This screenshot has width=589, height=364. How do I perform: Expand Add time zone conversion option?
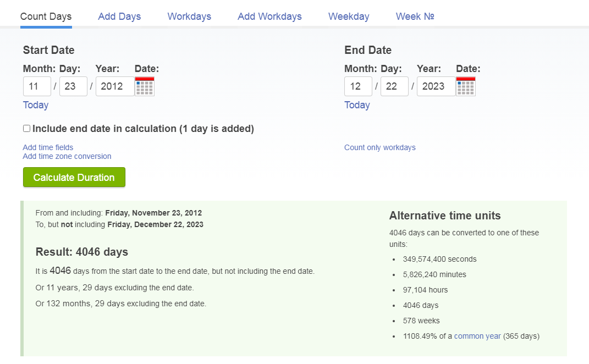[67, 156]
